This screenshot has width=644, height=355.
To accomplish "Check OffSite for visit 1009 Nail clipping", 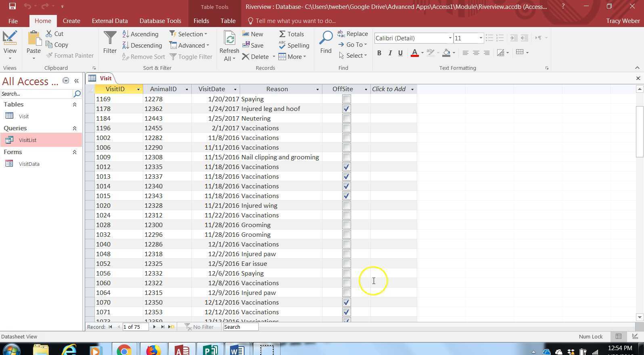I will [x=346, y=157].
